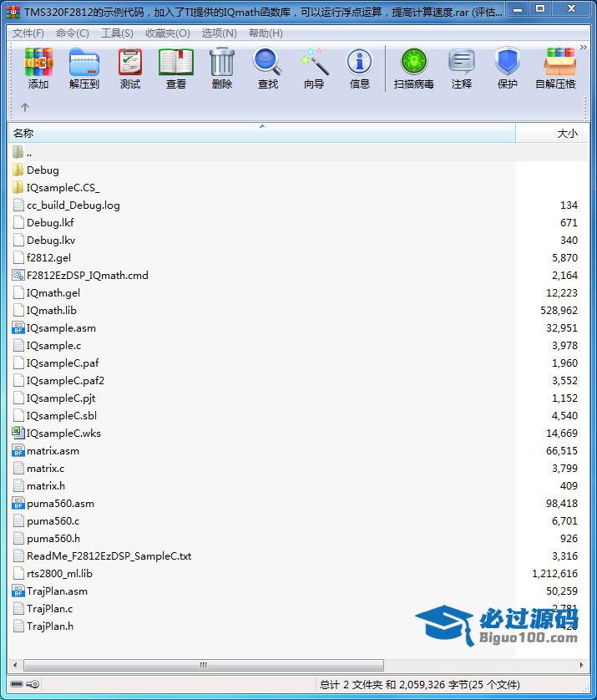The image size is (597, 700).
Task: Select file TrajPlan.h
Action: (x=50, y=626)
